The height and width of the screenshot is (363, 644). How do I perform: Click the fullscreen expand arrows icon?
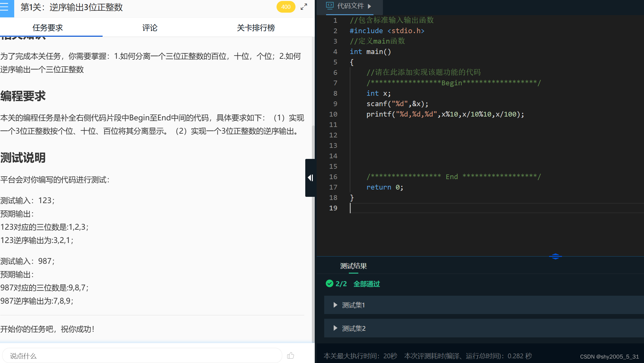click(x=304, y=7)
